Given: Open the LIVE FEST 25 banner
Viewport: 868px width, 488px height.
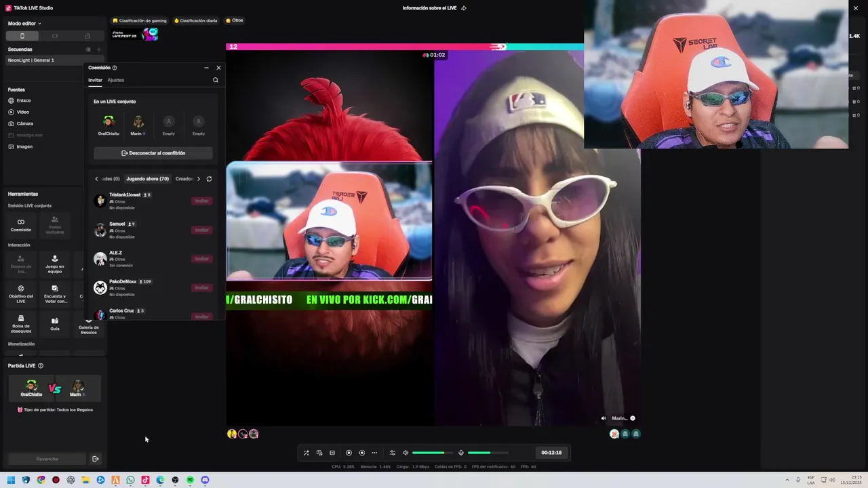Looking at the screenshot, I should 135,34.
